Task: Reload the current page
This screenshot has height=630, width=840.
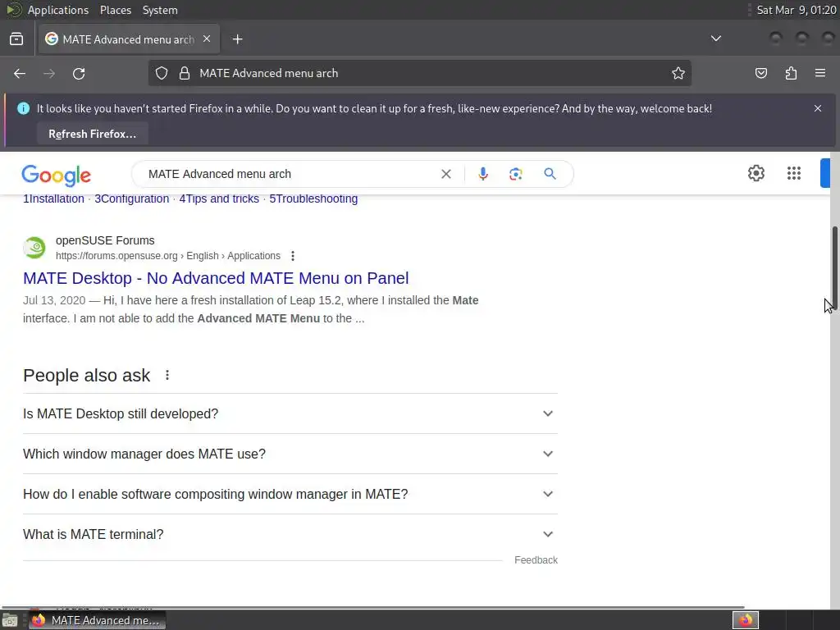Action: (79, 73)
